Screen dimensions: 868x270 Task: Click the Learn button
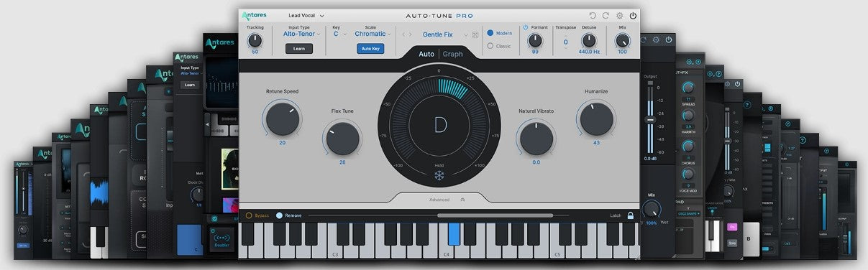click(298, 49)
